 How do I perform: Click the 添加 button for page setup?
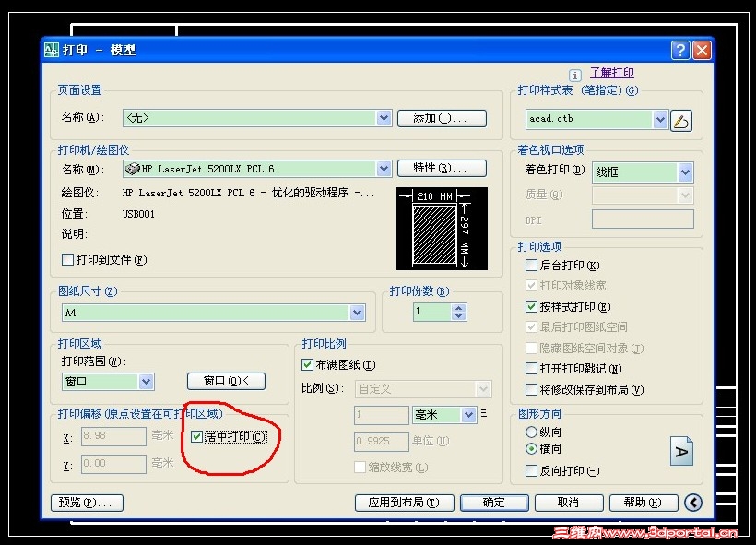442,118
